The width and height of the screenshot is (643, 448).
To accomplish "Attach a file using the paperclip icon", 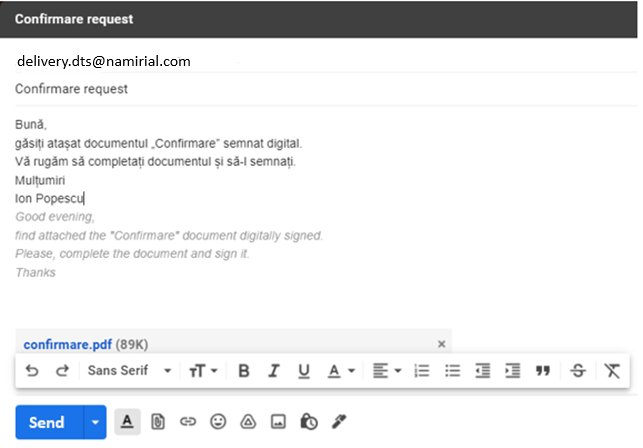I will (157, 422).
